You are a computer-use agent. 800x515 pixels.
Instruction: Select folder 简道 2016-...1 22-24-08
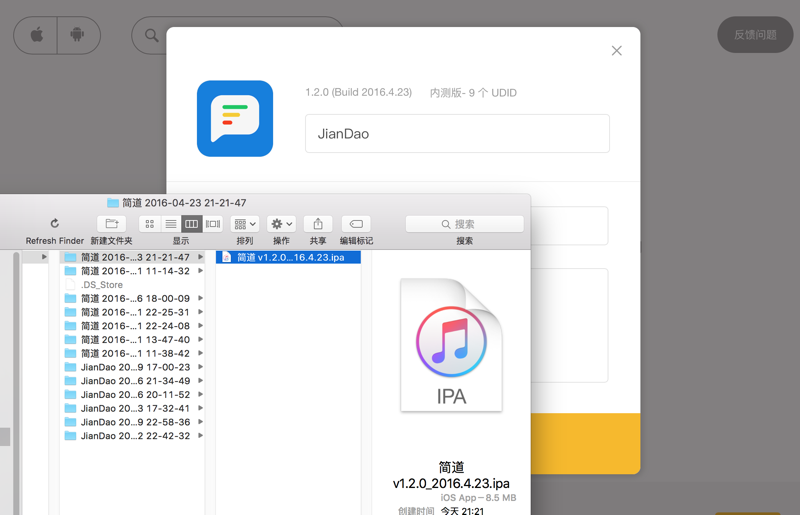pyautogui.click(x=132, y=326)
